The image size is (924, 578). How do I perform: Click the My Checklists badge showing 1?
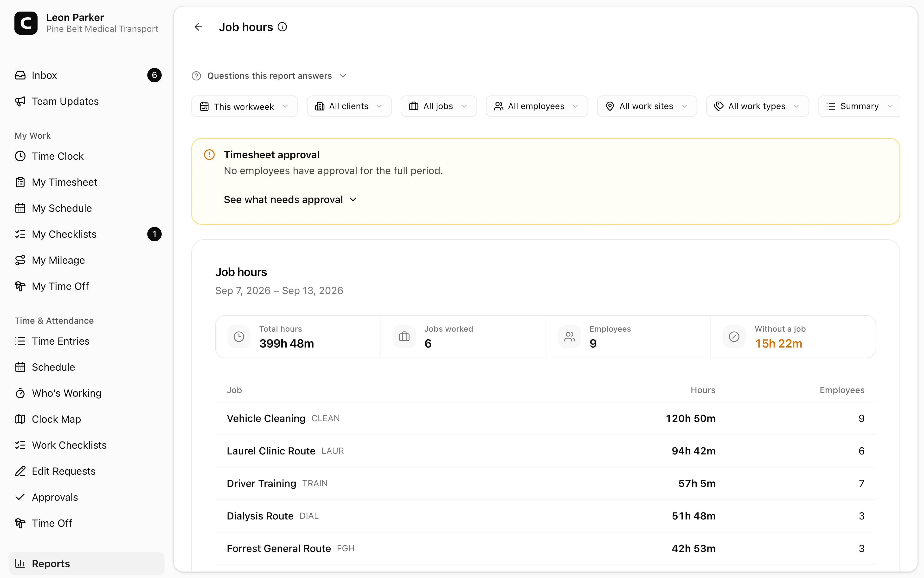point(154,234)
